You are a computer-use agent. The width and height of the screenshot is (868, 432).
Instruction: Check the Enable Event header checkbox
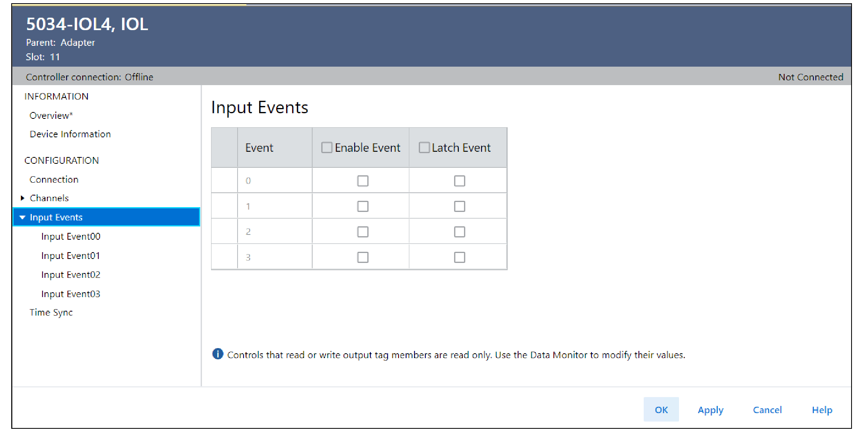tap(327, 148)
